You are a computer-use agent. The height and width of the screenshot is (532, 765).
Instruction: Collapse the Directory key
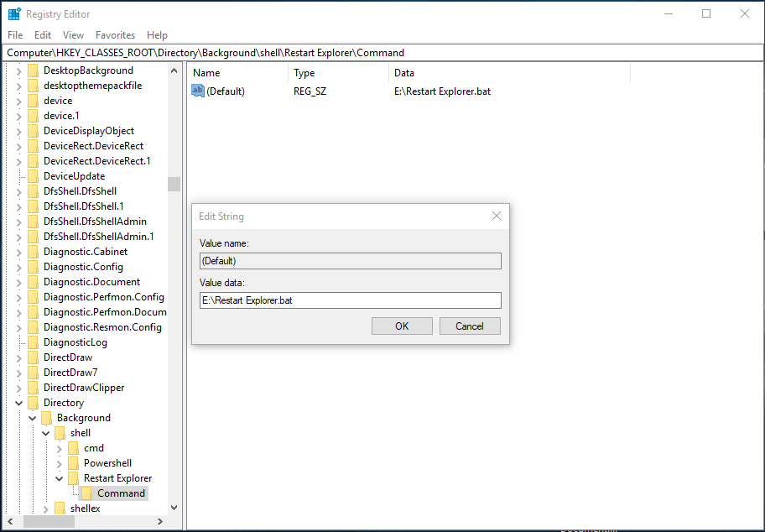click(x=18, y=403)
